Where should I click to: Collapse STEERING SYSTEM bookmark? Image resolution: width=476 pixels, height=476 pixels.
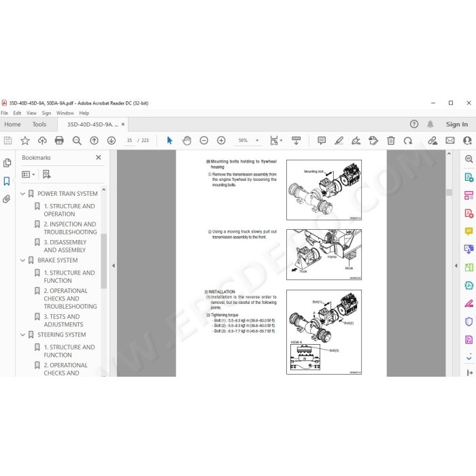[22, 335]
